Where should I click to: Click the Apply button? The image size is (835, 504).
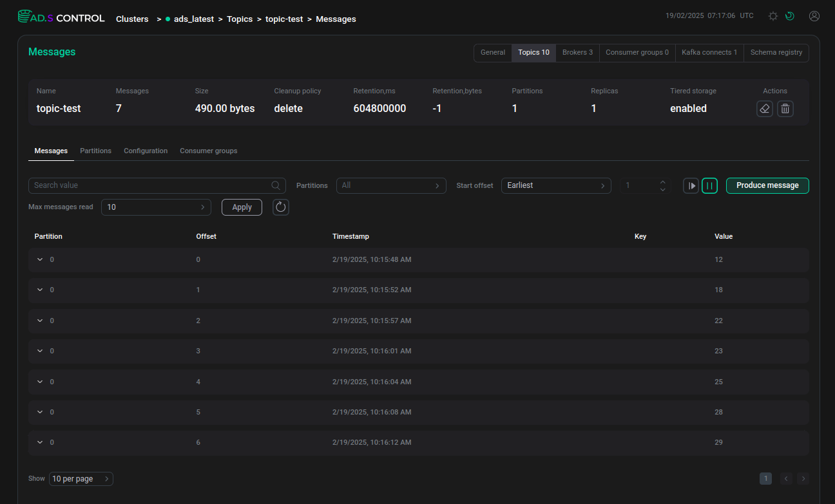point(242,207)
